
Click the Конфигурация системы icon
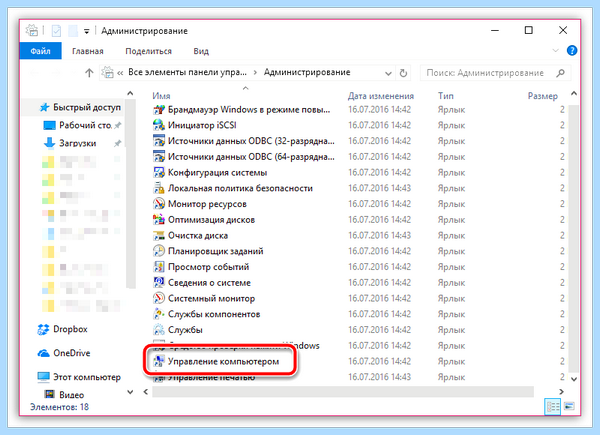coord(159,173)
